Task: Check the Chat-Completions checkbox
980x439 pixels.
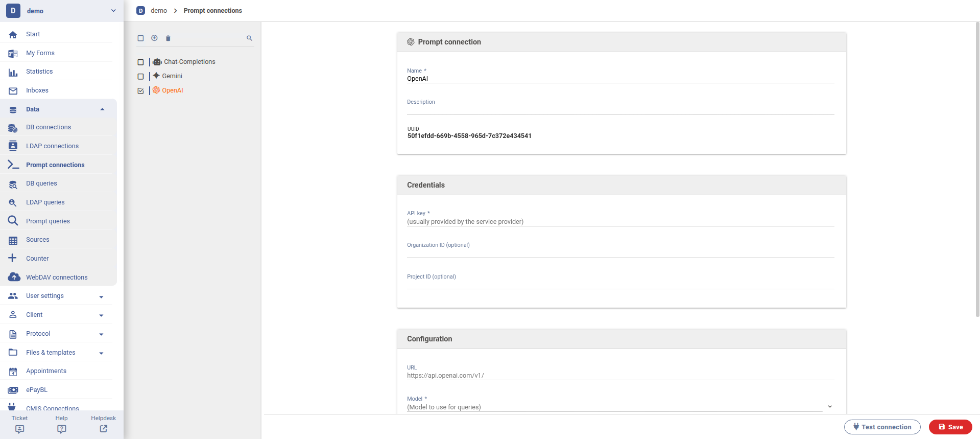Action: coord(141,62)
